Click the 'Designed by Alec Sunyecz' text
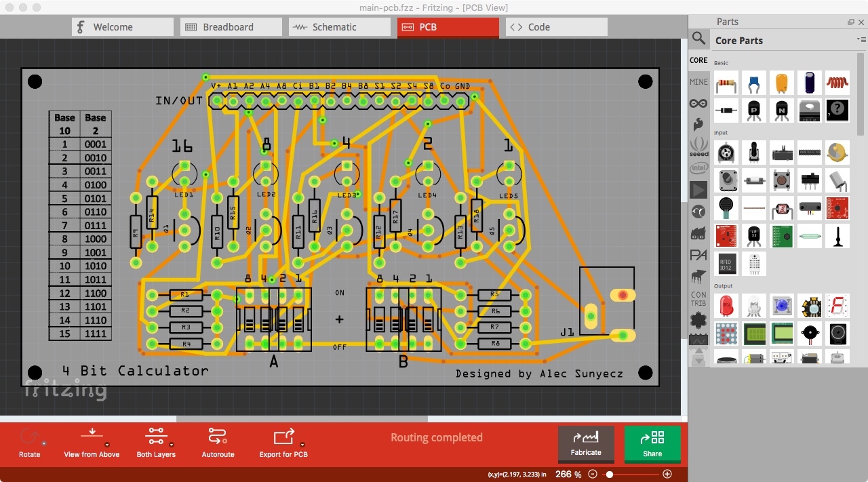The width and height of the screenshot is (868, 482). tap(539, 374)
